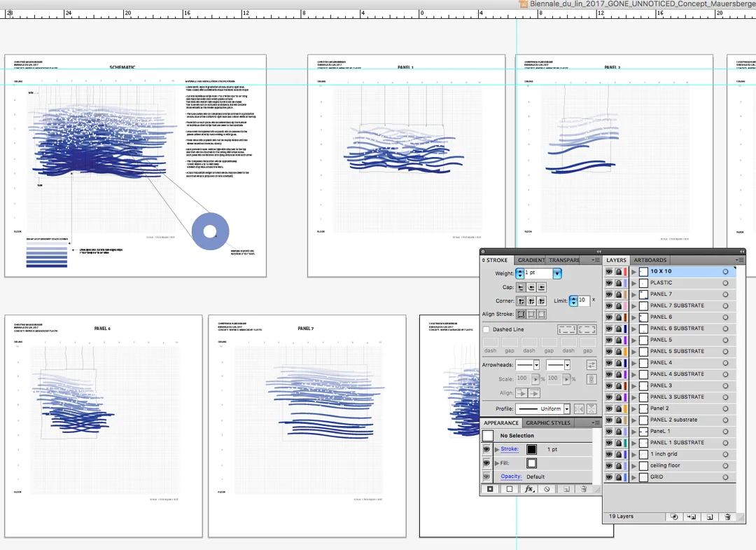This screenshot has height=550, width=756.
Task: Click the Layers panel trash icon
Action: point(727,516)
